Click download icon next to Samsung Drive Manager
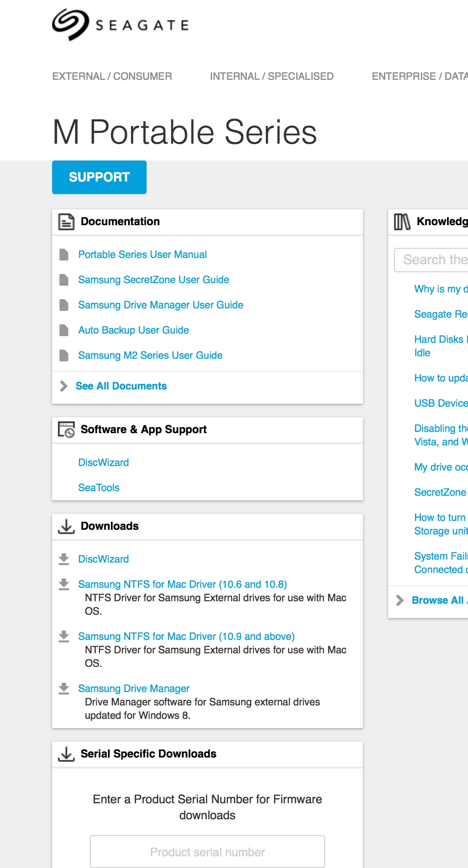 tap(64, 689)
